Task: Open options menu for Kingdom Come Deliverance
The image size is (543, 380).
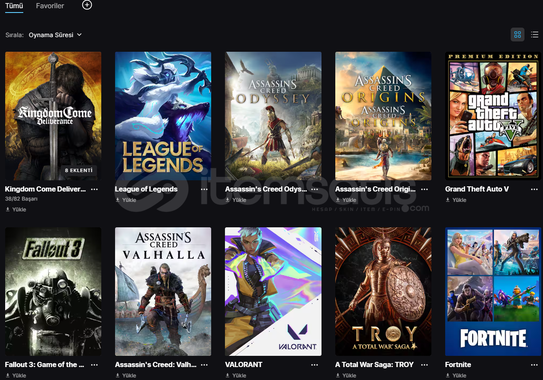Action: pos(94,189)
